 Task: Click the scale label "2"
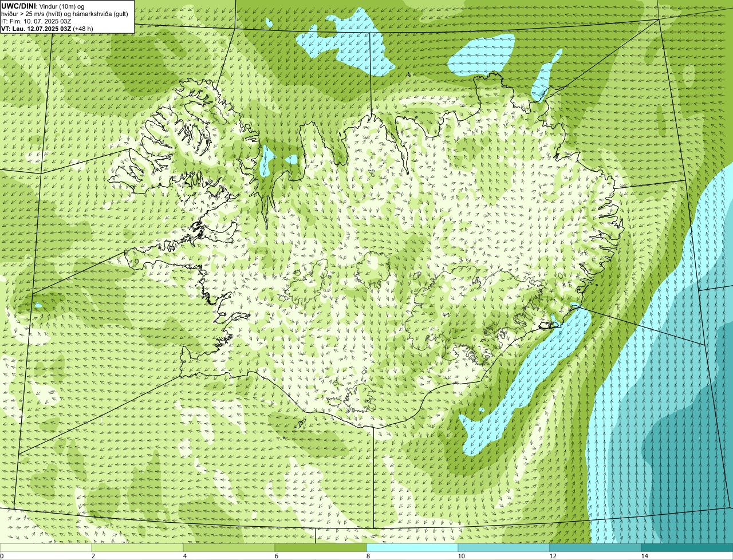coord(93,556)
